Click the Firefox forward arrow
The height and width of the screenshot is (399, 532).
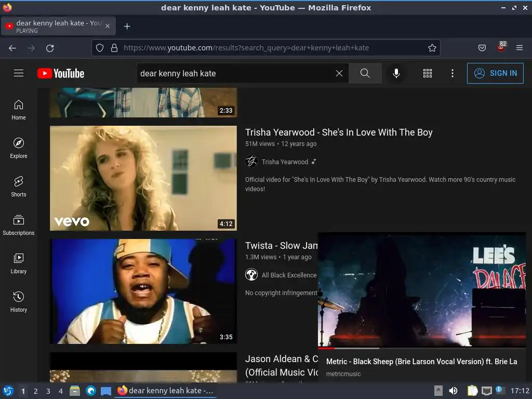pyautogui.click(x=31, y=48)
